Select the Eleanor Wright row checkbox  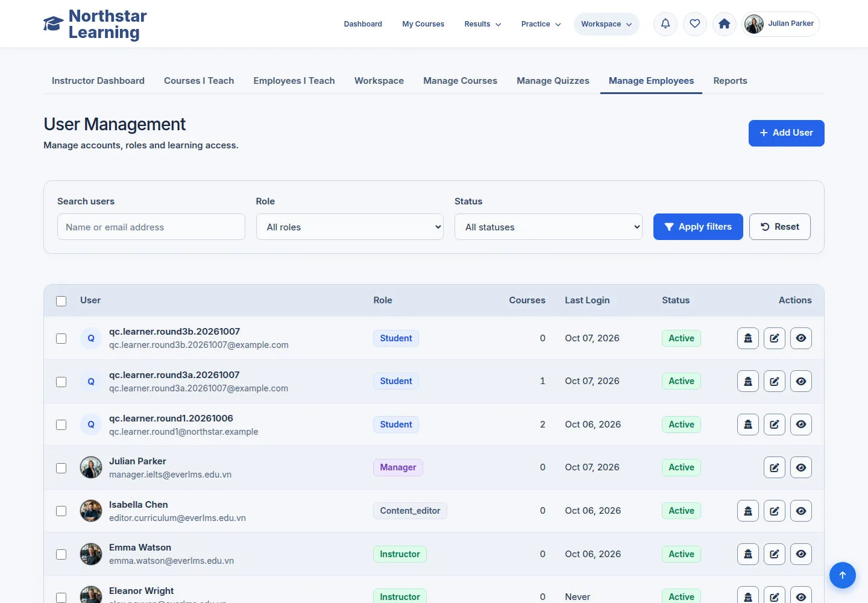point(61,598)
